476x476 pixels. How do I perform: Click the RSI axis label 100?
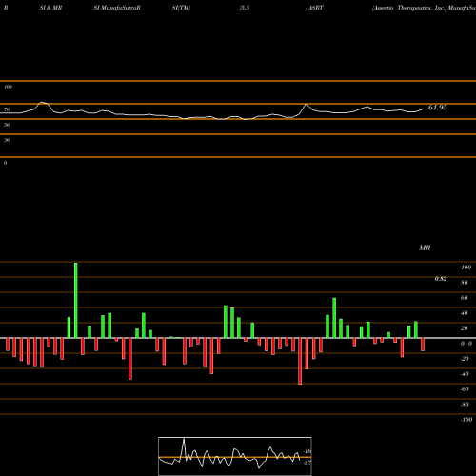click(8, 87)
